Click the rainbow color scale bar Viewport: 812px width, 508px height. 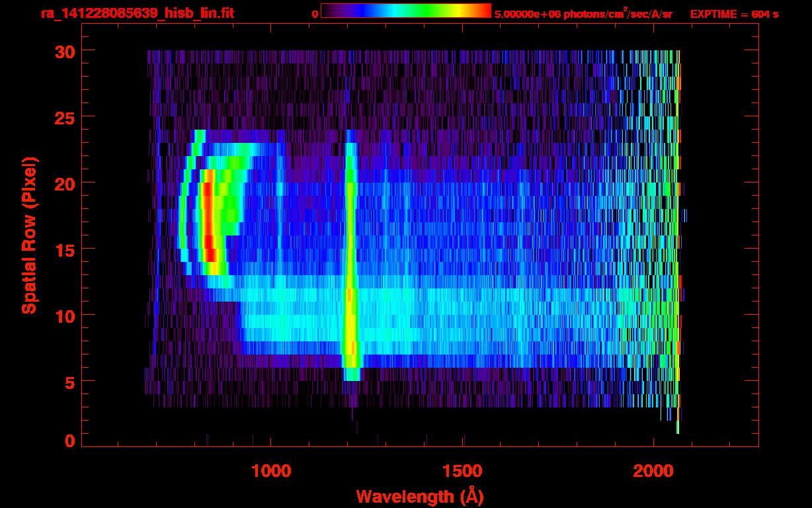tap(406, 11)
